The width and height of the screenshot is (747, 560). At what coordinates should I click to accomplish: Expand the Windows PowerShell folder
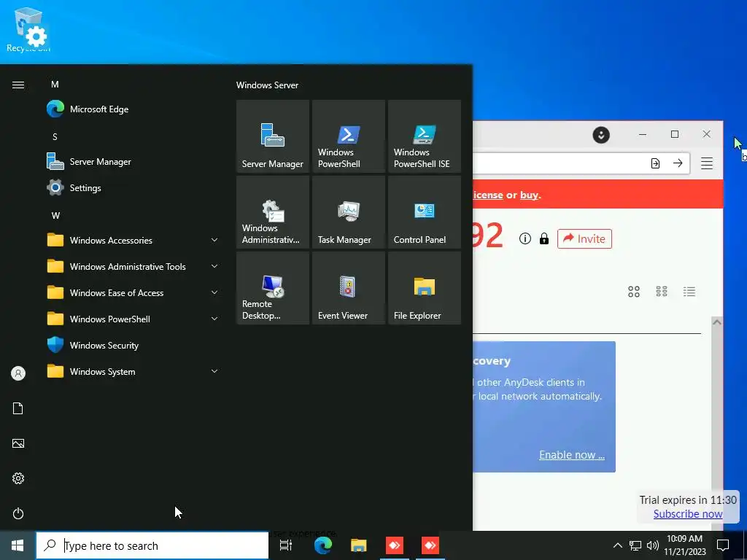[133, 319]
